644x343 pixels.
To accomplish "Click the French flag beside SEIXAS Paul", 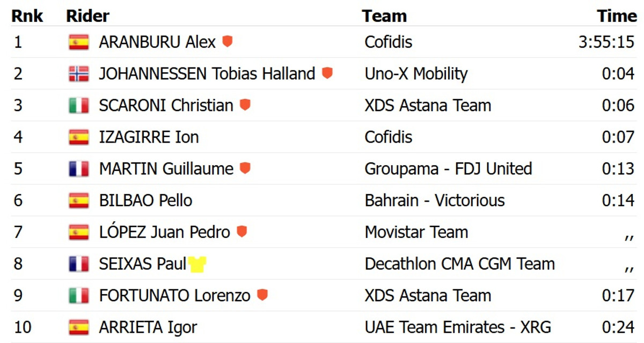I will click(x=79, y=264).
